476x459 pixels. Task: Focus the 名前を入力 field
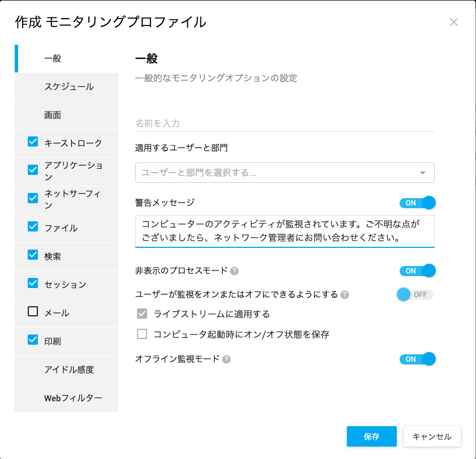coord(285,123)
